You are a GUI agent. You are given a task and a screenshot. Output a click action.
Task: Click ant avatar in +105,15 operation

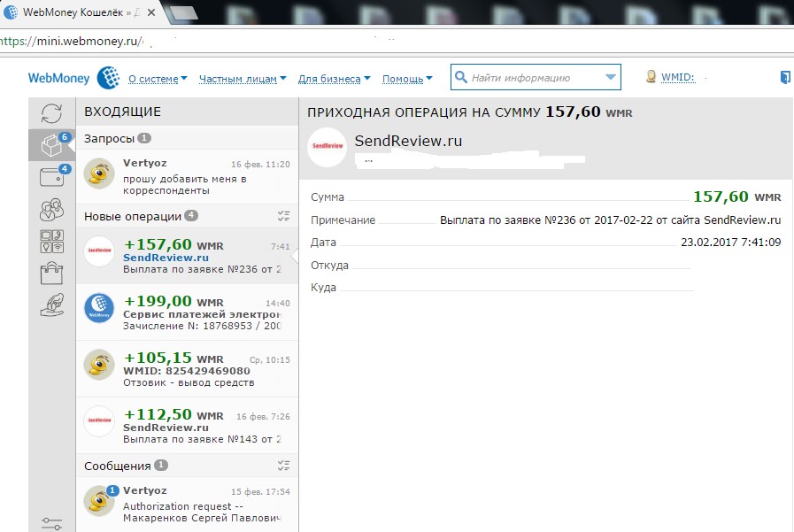point(99,365)
